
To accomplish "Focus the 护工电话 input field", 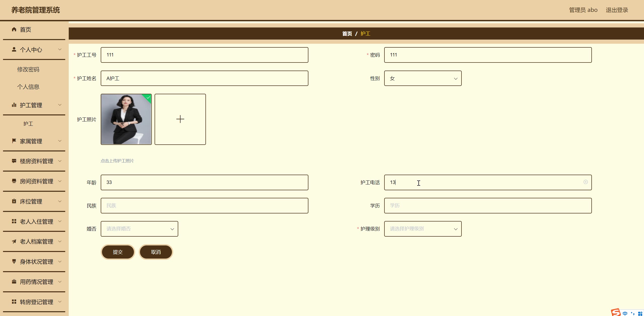I will pos(488,182).
